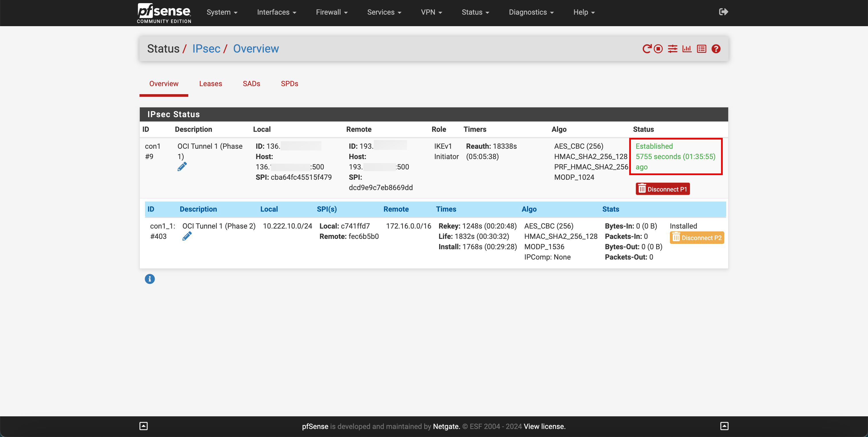Open the Leases tab
Screen dimensions: 868x437
[x=211, y=84]
